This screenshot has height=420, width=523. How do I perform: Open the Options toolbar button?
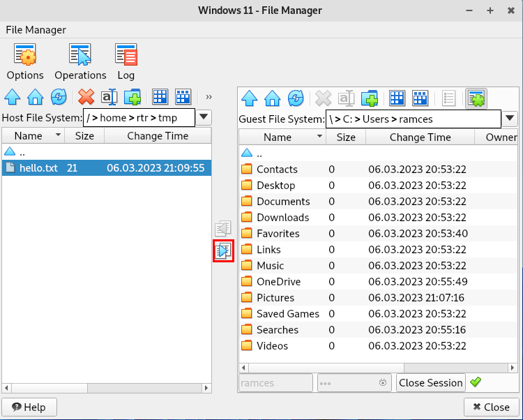coord(25,61)
